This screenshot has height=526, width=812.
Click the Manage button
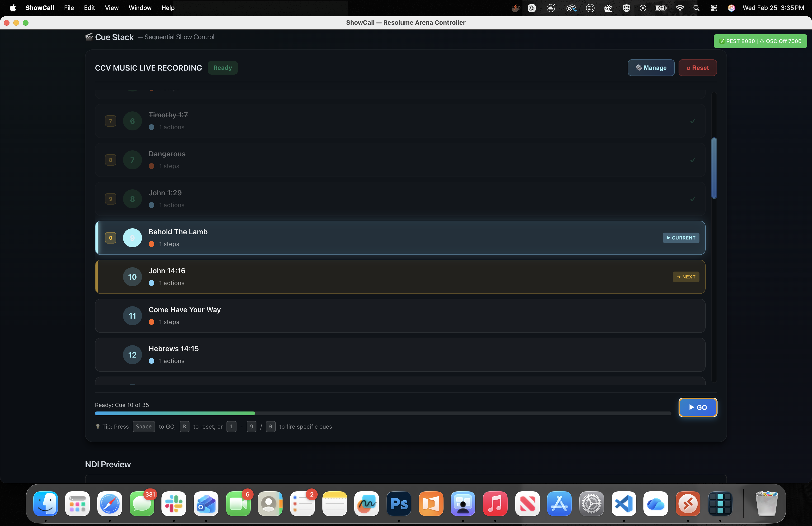click(651, 67)
